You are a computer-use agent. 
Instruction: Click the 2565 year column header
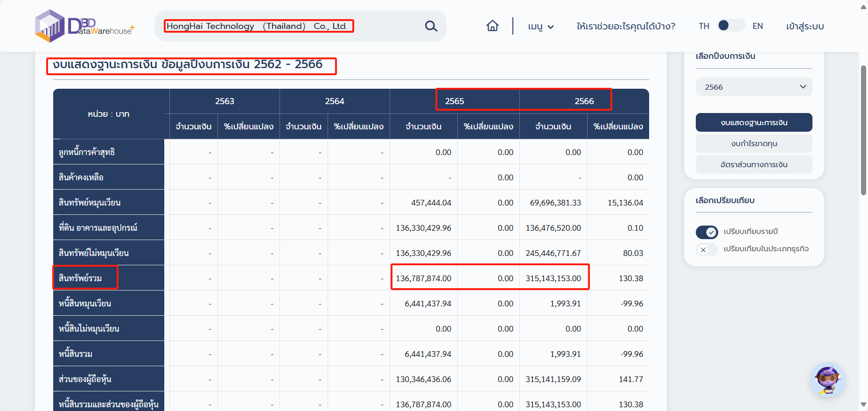click(455, 101)
